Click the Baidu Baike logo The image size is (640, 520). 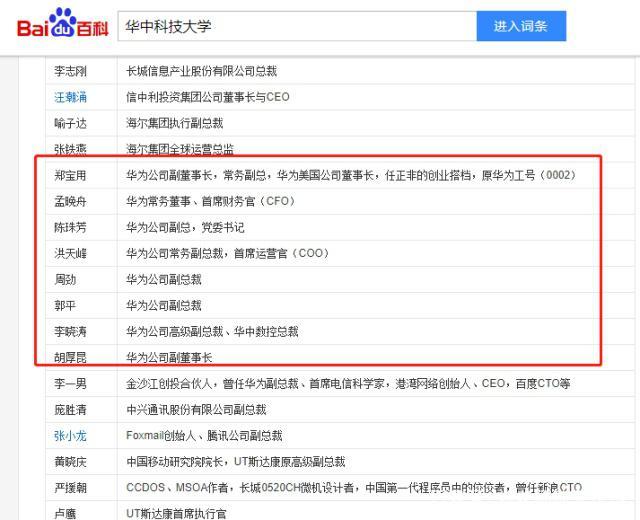click(x=63, y=24)
